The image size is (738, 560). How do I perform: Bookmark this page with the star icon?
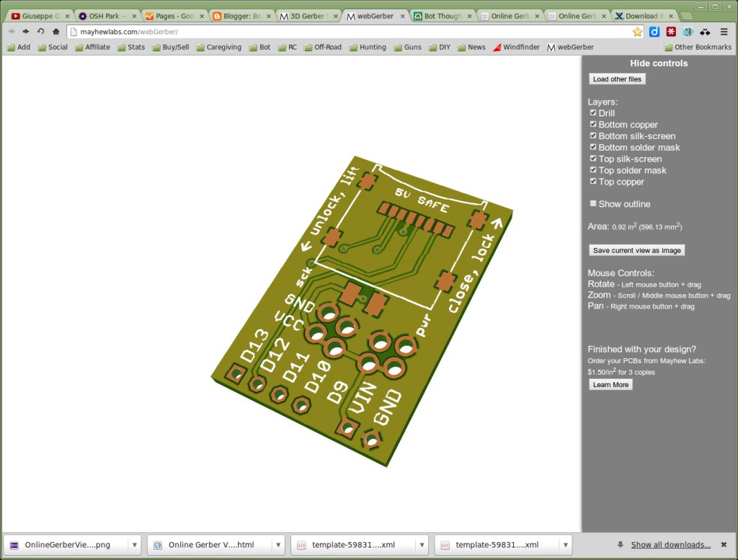coord(637,32)
